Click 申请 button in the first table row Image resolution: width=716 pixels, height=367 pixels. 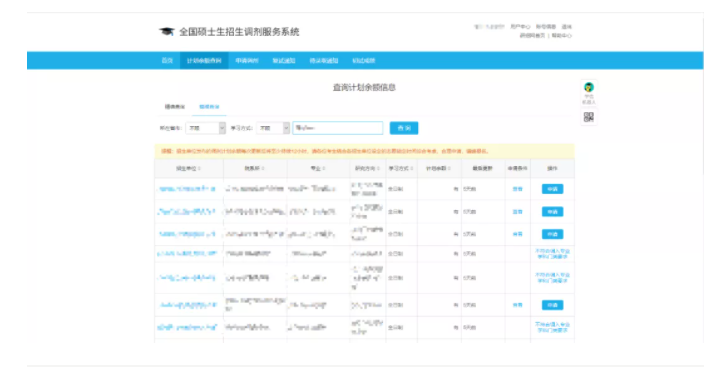pyautogui.click(x=552, y=189)
